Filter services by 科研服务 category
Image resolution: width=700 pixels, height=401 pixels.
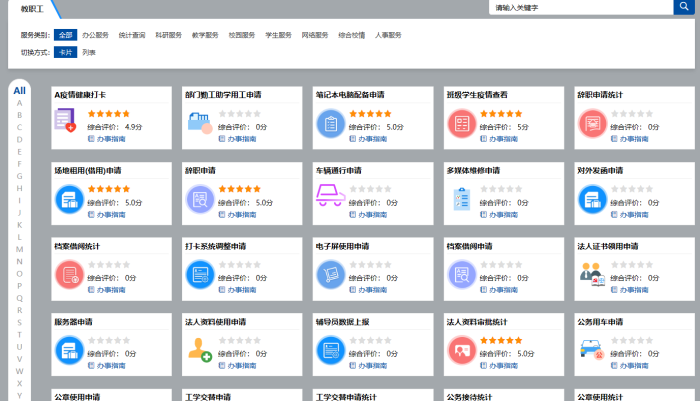[x=168, y=35]
